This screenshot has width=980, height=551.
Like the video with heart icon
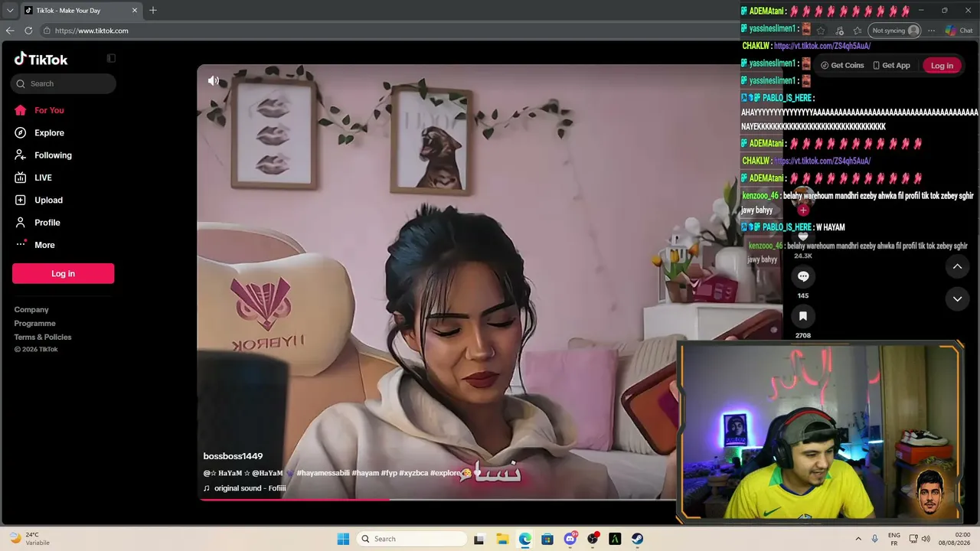pyautogui.click(x=803, y=236)
